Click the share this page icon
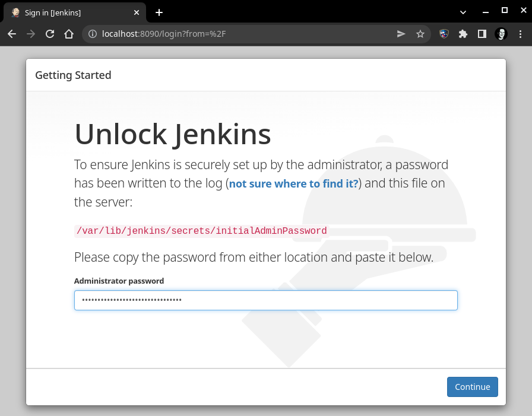The width and height of the screenshot is (532, 416). [401, 34]
